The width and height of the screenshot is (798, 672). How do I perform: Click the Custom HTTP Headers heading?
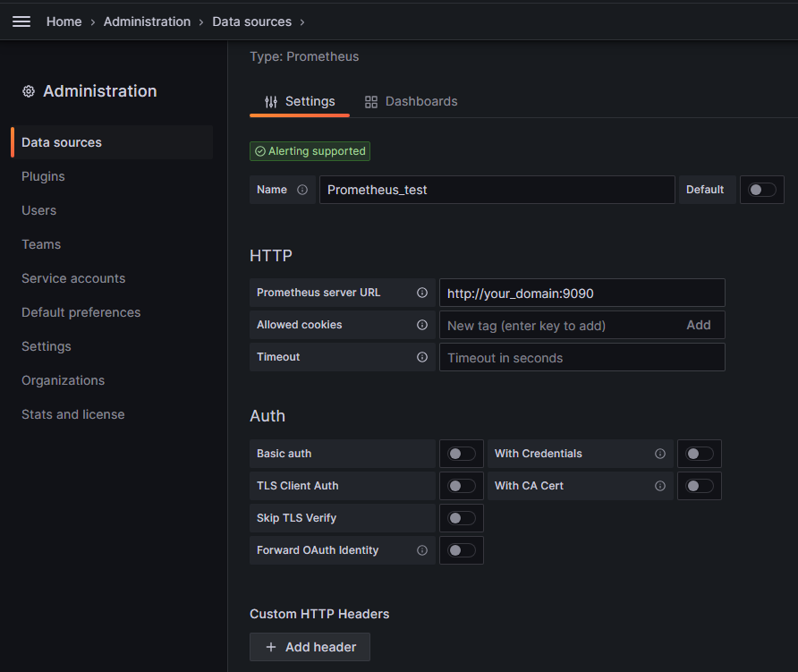tap(319, 614)
